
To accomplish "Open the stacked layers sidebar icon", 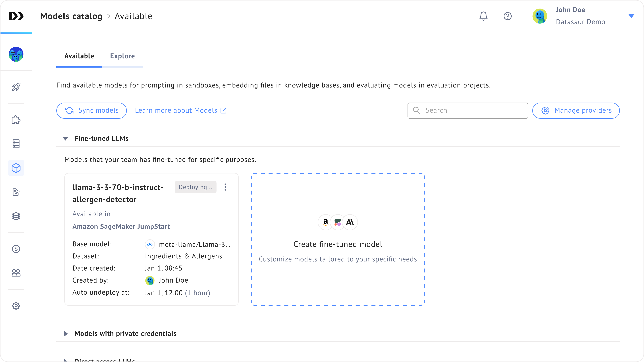I will point(16,216).
